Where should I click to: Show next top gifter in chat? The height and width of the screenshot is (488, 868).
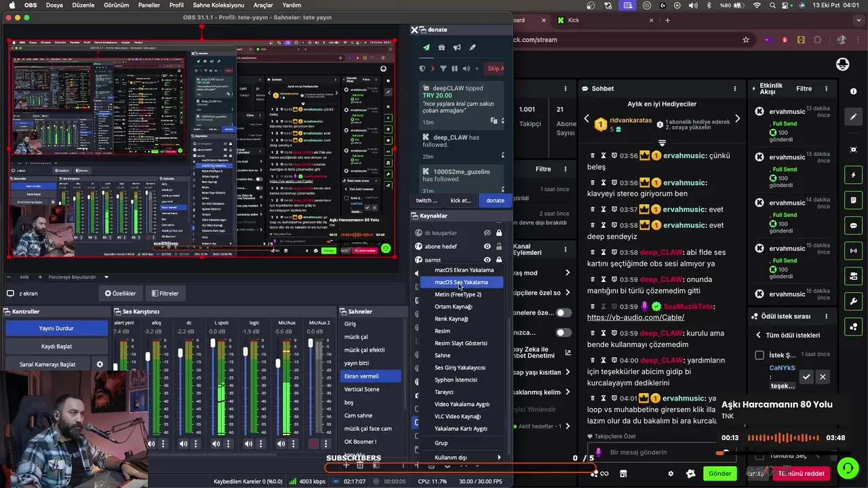pyautogui.click(x=737, y=119)
